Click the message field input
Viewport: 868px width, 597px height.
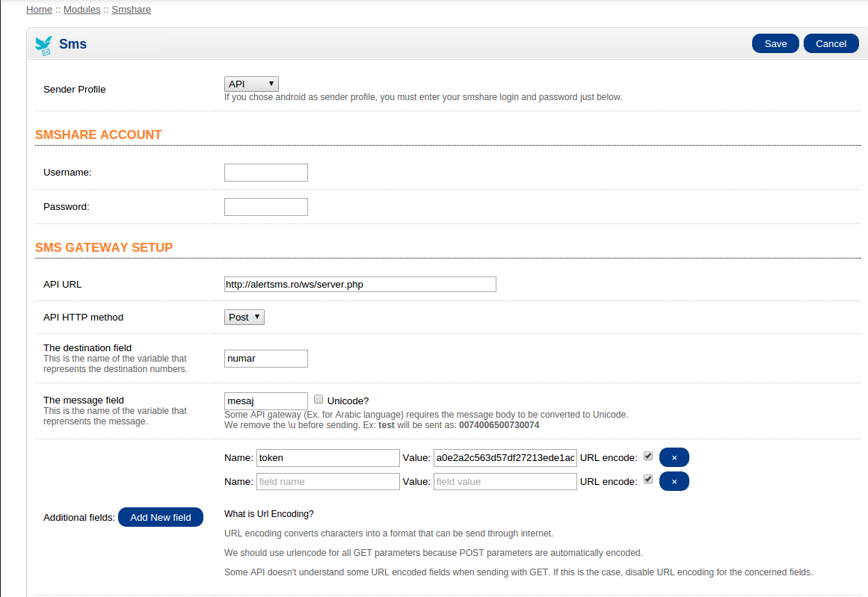click(x=266, y=401)
